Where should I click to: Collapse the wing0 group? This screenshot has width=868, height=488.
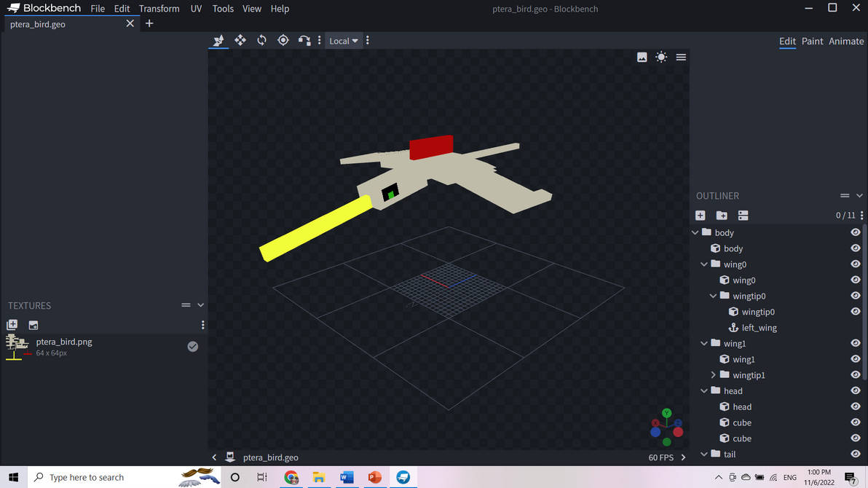[x=704, y=264]
